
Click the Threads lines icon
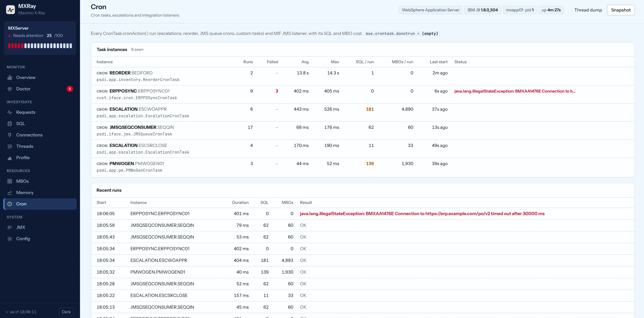coord(10,146)
